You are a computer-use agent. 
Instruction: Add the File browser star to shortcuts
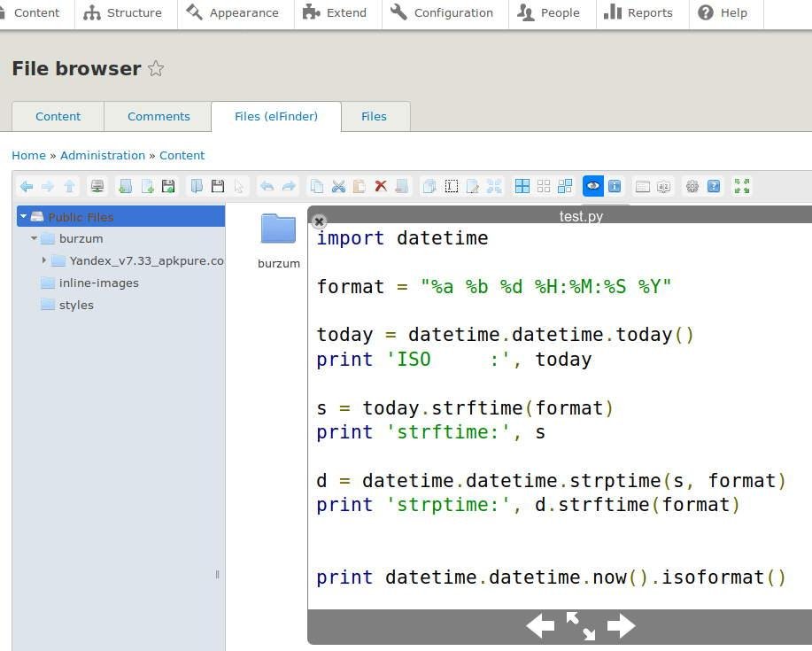[156, 69]
